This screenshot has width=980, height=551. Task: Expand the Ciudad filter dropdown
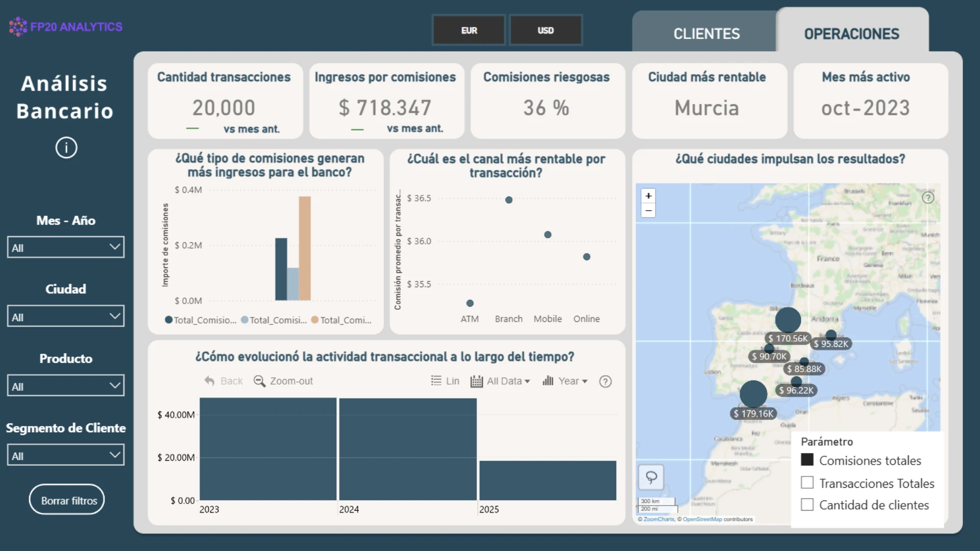point(66,316)
